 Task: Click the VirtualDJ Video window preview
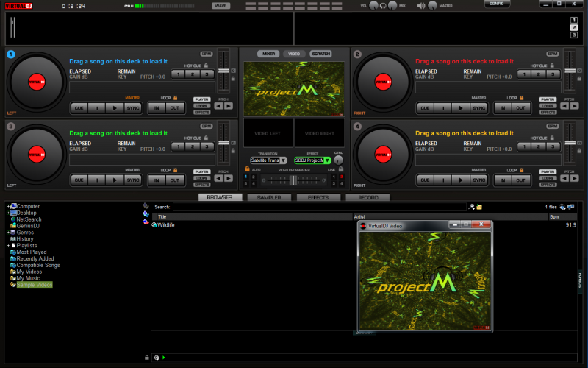[425, 281]
